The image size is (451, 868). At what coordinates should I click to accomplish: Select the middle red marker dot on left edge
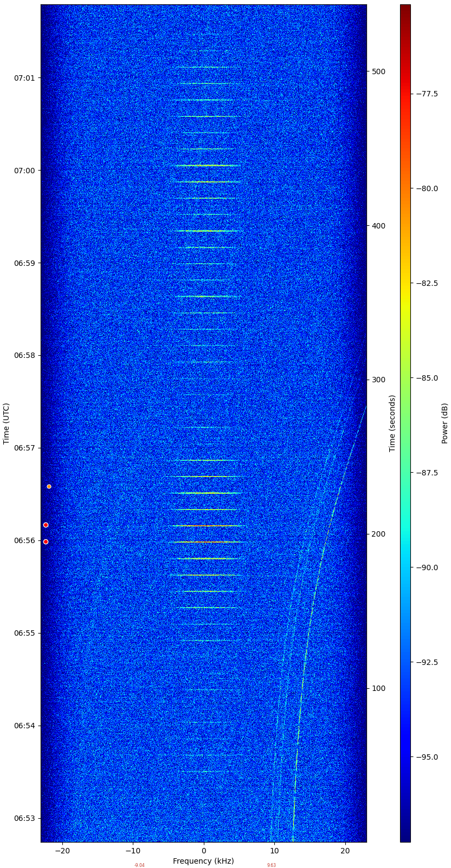pyautogui.click(x=46, y=525)
